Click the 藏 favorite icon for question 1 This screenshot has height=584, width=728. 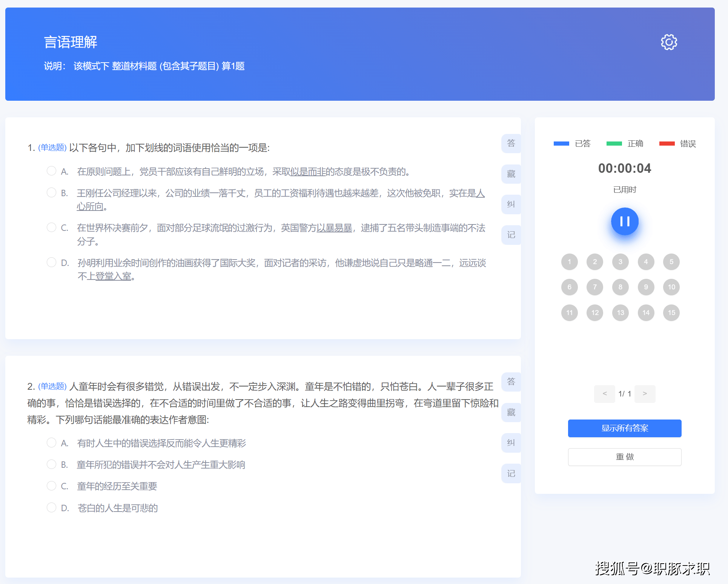511,174
